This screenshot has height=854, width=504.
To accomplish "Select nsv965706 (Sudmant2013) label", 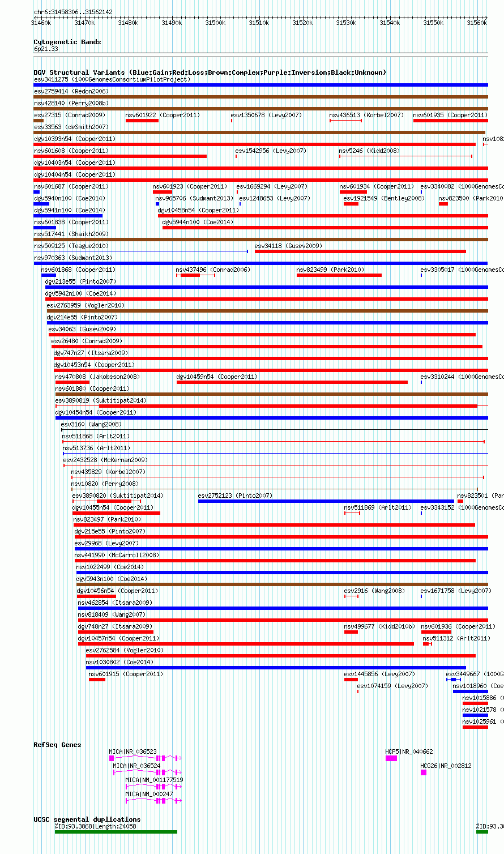I will [194, 198].
